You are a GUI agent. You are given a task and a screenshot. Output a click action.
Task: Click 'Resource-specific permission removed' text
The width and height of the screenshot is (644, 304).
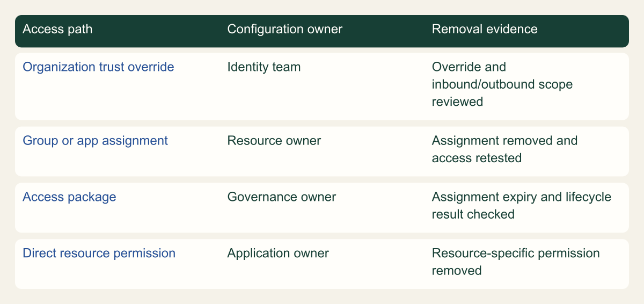516,262
